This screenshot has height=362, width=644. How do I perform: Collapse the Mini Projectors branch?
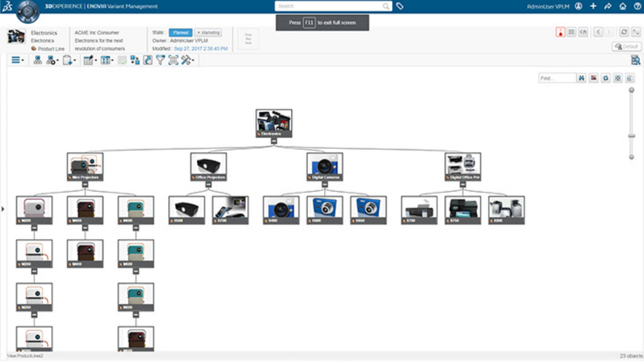coord(85,185)
